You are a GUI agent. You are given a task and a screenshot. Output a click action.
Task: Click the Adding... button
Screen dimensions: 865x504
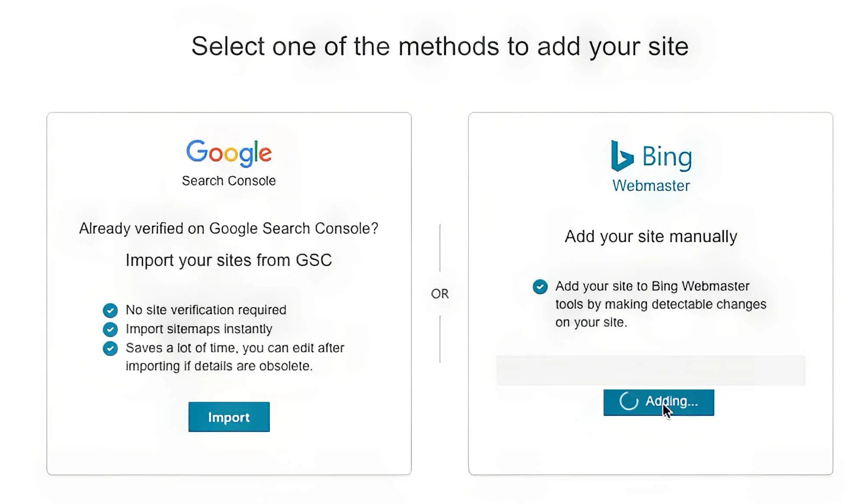(x=659, y=402)
